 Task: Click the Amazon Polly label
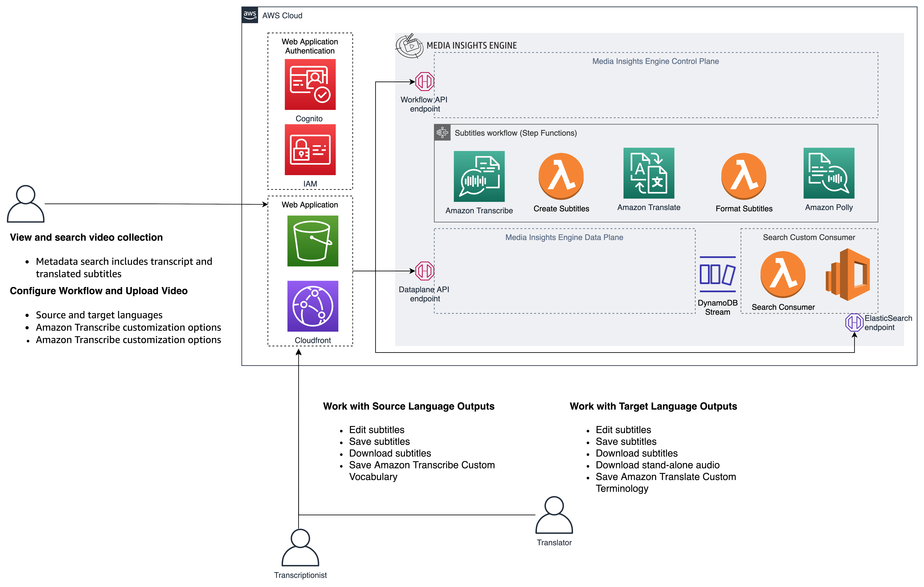tap(829, 207)
